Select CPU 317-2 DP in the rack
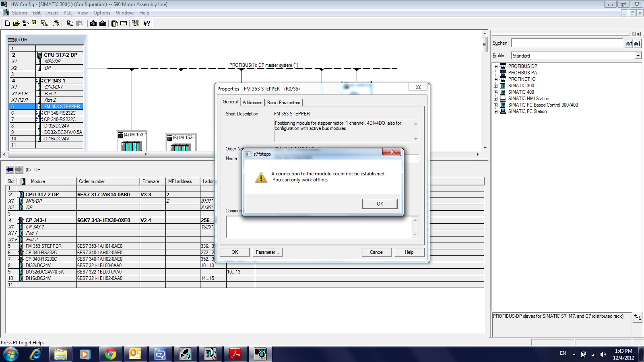 tap(60, 55)
